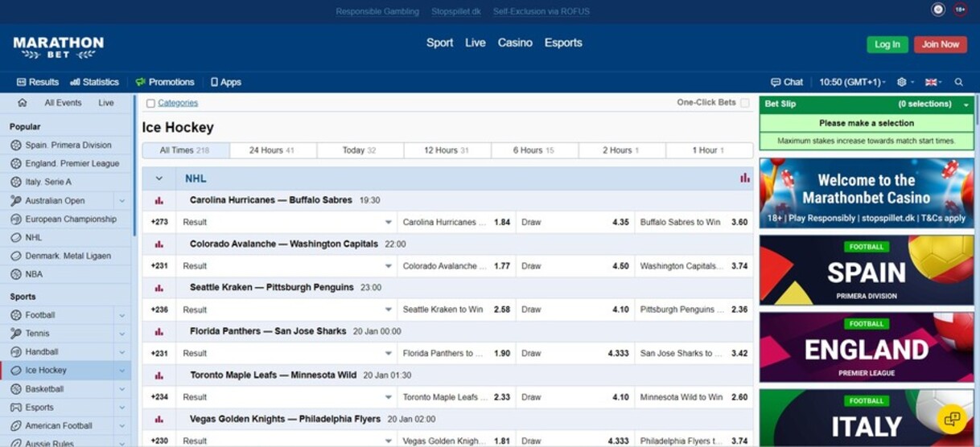
Task: Select the 1 Hour time filter tab
Action: [709, 150]
